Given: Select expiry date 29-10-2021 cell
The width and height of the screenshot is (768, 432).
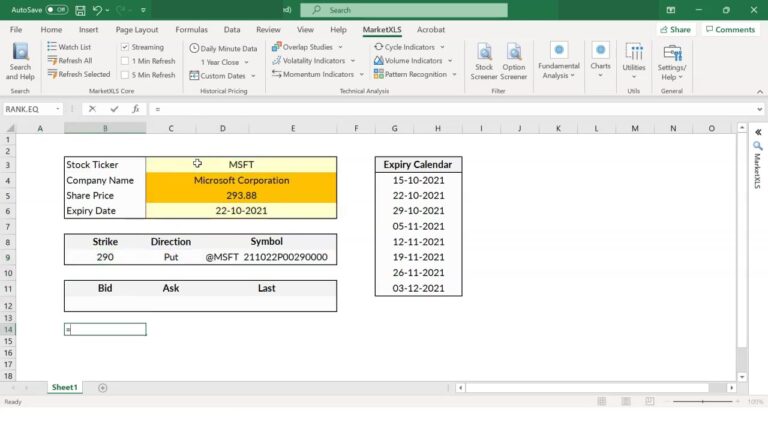Looking at the screenshot, I should click(418, 211).
